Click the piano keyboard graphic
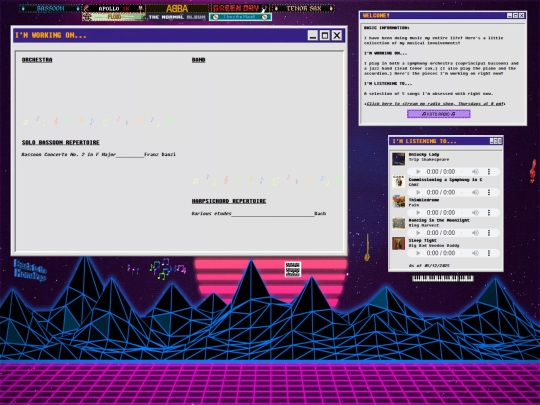The image size is (540, 405). [443, 278]
